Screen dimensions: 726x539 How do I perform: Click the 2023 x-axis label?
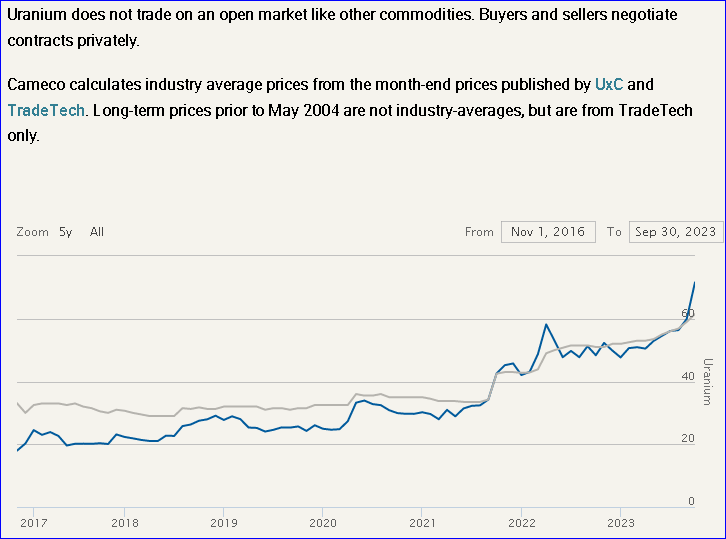point(620,522)
